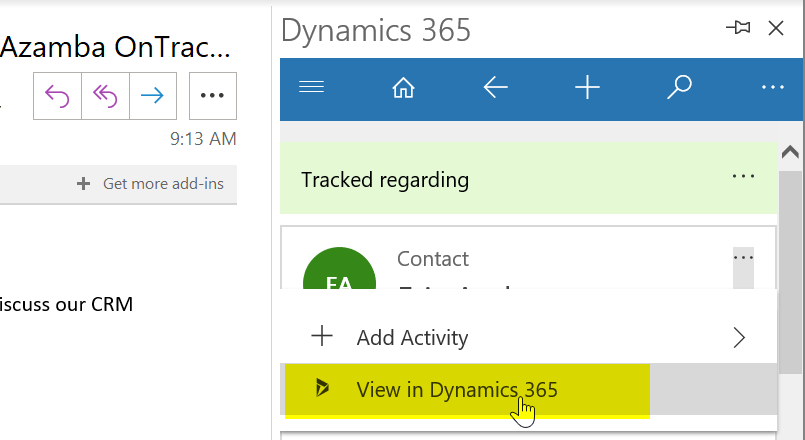Viewport: 805px width, 440px height.
Task: Click the Contact label on card
Action: [x=433, y=259]
